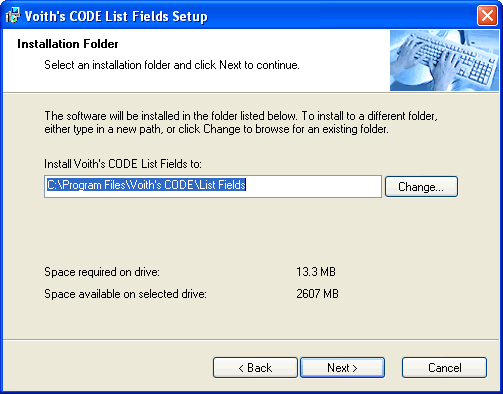Continue installation with Next button
This screenshot has height=394, width=503.
point(343,368)
